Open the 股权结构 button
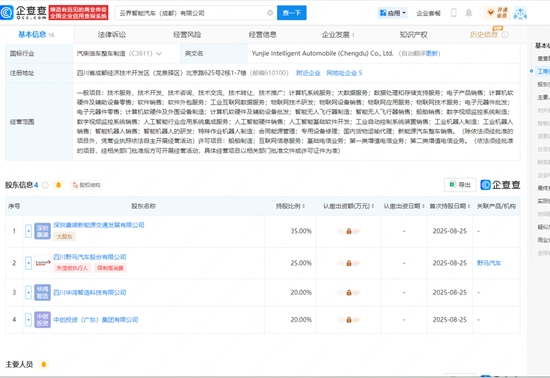Image resolution: width=550 pixels, height=378 pixels. tap(86, 185)
